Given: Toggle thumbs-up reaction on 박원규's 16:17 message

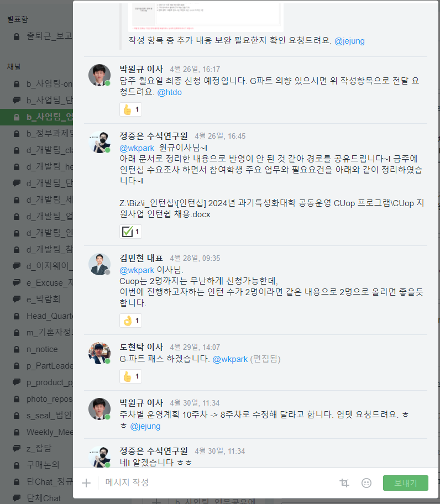Looking at the screenshot, I should click(131, 110).
